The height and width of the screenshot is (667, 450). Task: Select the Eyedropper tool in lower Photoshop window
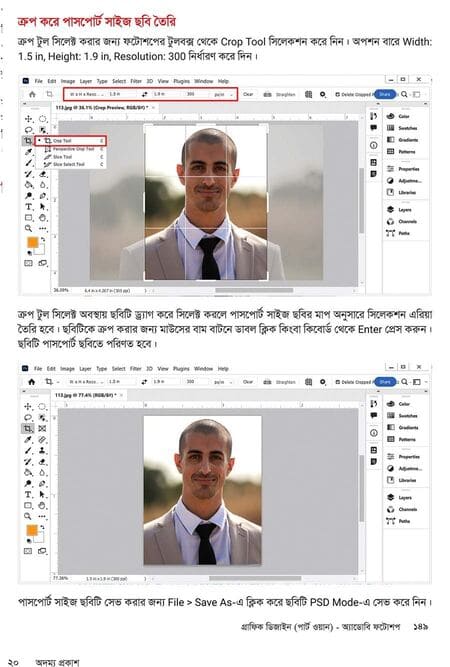click(28, 439)
